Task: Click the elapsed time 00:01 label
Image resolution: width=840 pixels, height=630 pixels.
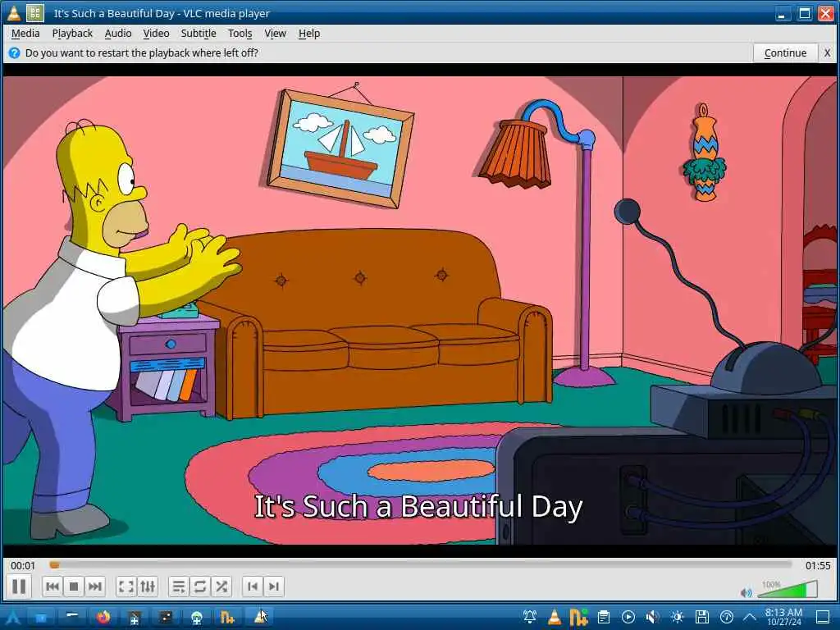Action: (x=23, y=566)
